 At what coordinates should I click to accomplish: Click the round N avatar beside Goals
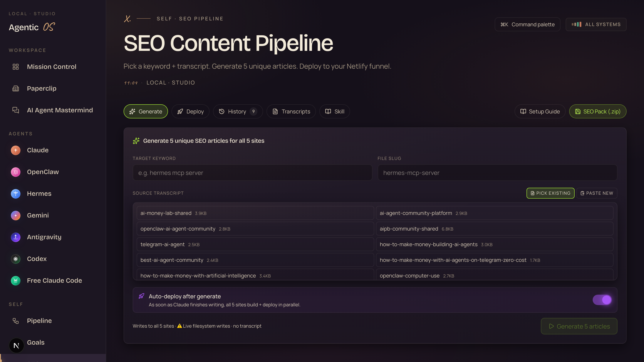pos(16,345)
